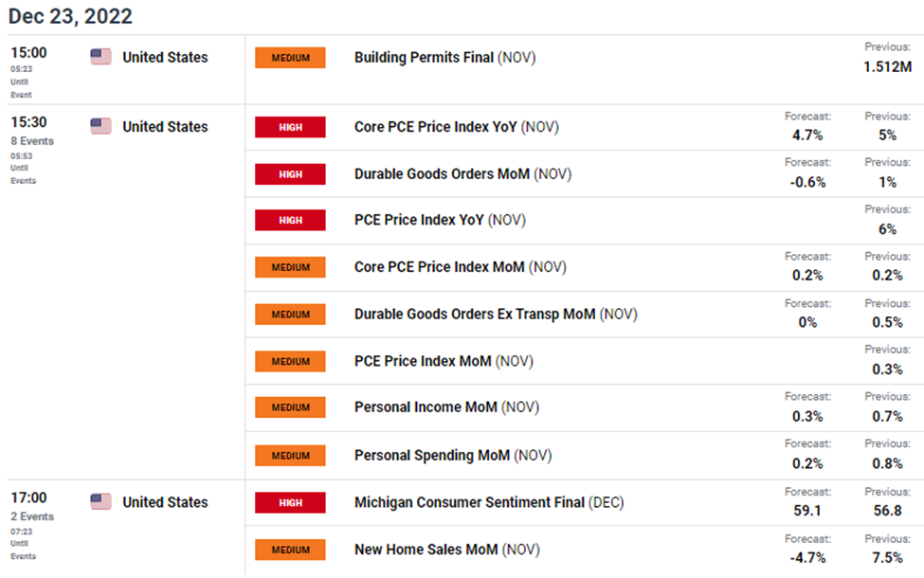924x578 pixels.
Task: Open Building Permits Final event
Action: tap(424, 58)
